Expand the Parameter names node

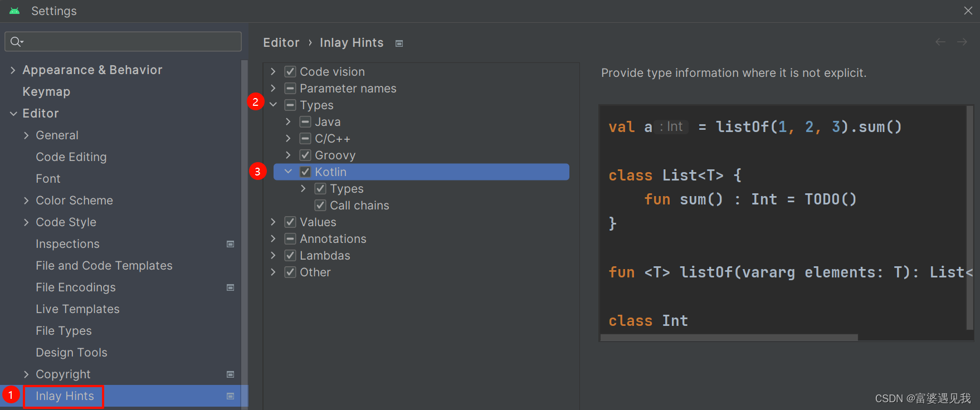273,88
